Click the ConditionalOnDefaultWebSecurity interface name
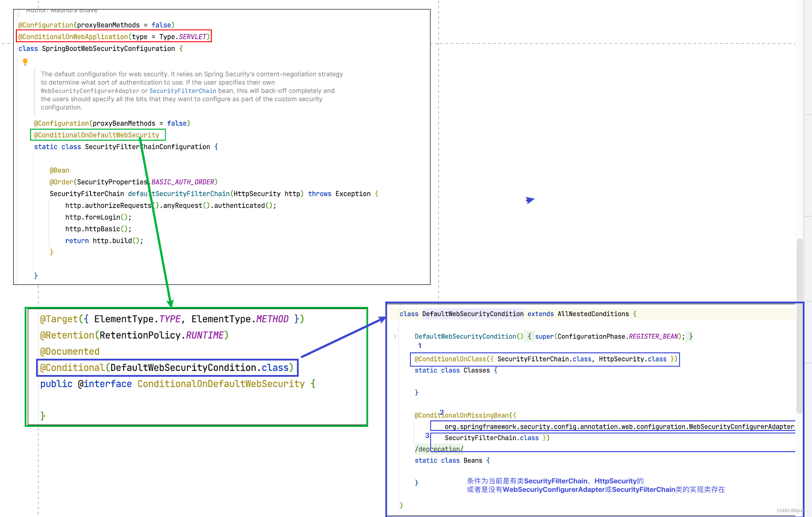This screenshot has height=517, width=812. (221, 384)
